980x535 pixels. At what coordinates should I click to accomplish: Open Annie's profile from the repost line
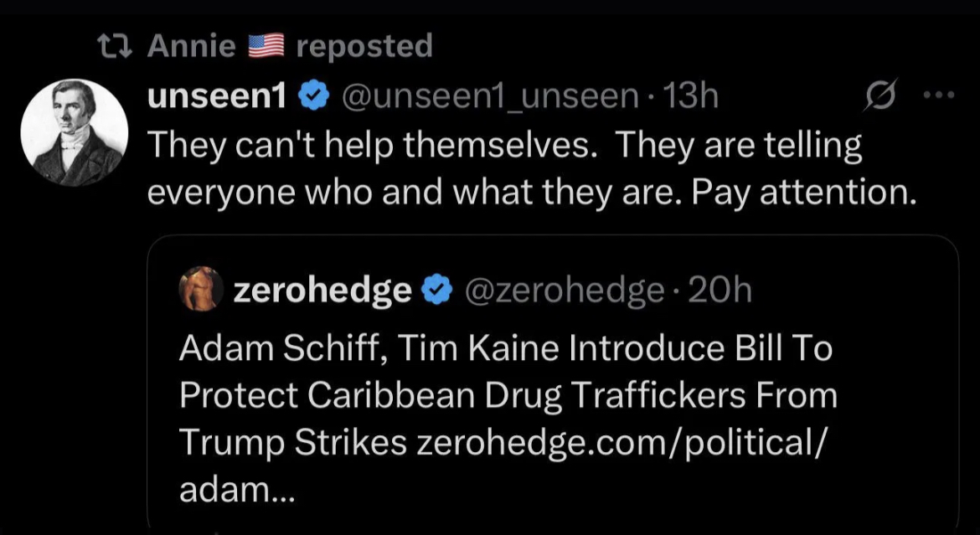point(191,47)
